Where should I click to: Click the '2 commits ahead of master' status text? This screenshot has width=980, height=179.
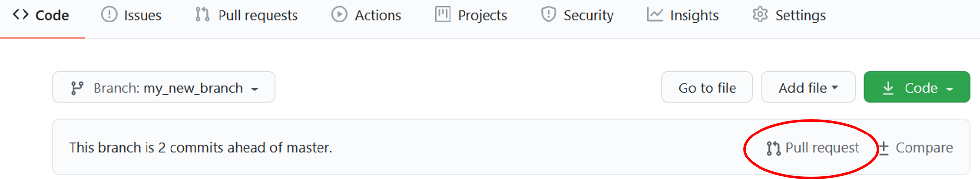click(245, 148)
